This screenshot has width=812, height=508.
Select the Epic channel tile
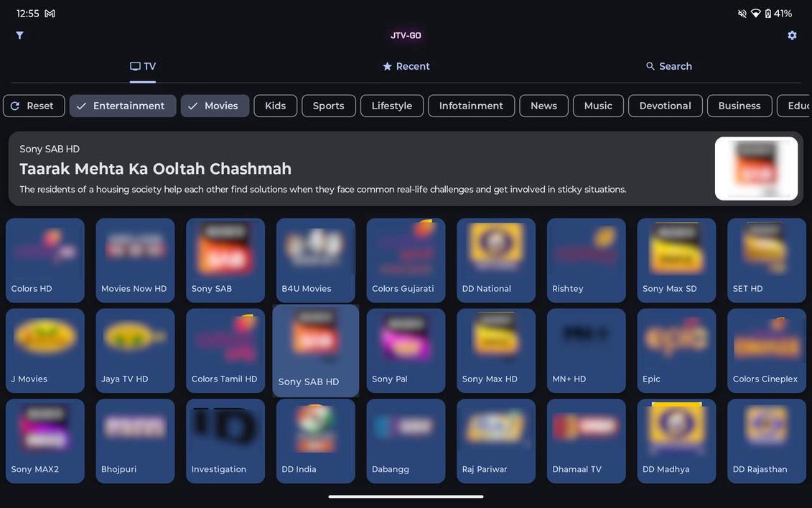(676, 351)
